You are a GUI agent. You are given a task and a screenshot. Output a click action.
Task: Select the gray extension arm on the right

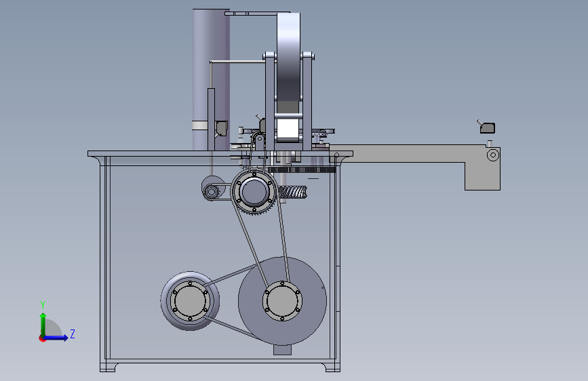coord(416,154)
